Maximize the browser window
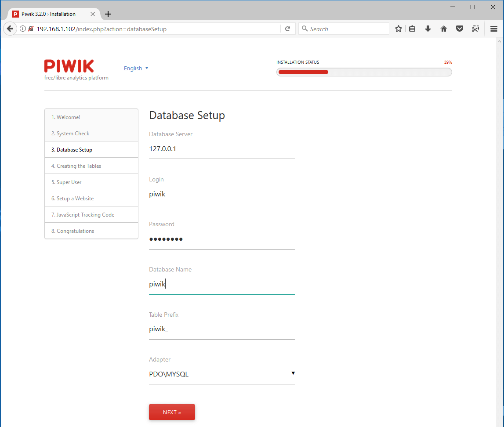The height and width of the screenshot is (427, 504). click(472, 7)
